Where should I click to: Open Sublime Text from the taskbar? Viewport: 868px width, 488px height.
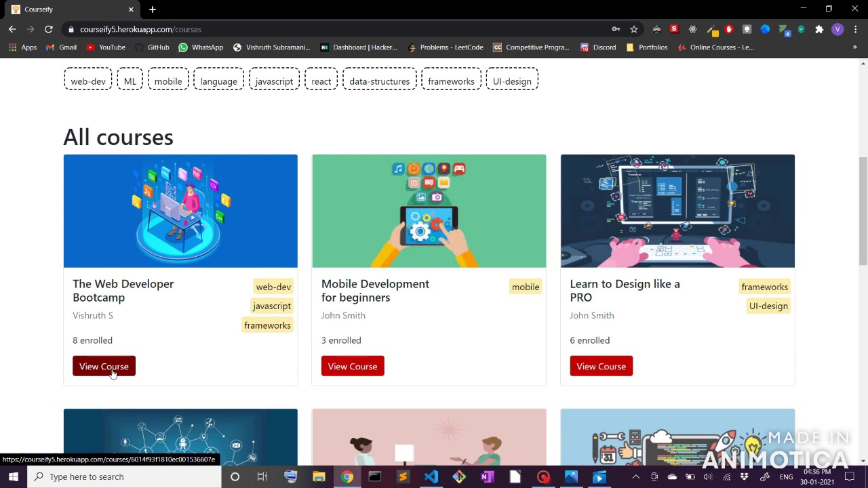pyautogui.click(x=403, y=476)
